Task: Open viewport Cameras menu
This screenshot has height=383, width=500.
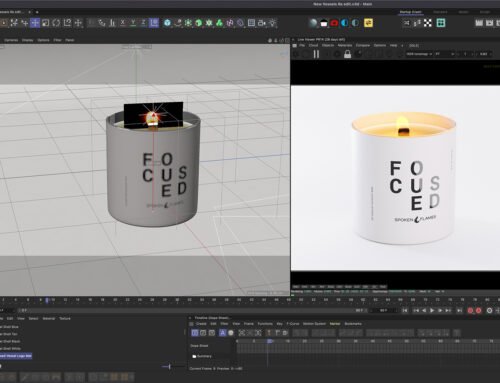Action: point(11,40)
